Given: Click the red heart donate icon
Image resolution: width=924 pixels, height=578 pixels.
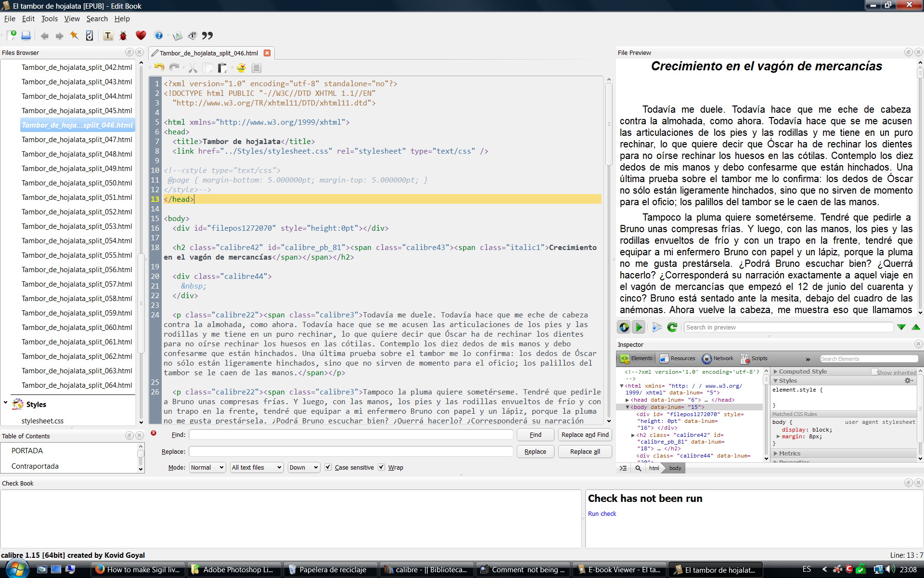Looking at the screenshot, I should pyautogui.click(x=141, y=35).
